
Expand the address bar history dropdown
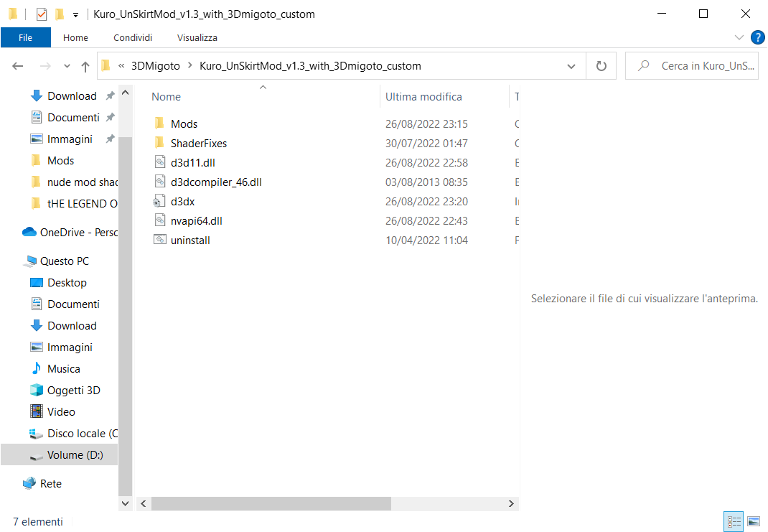pyautogui.click(x=571, y=66)
